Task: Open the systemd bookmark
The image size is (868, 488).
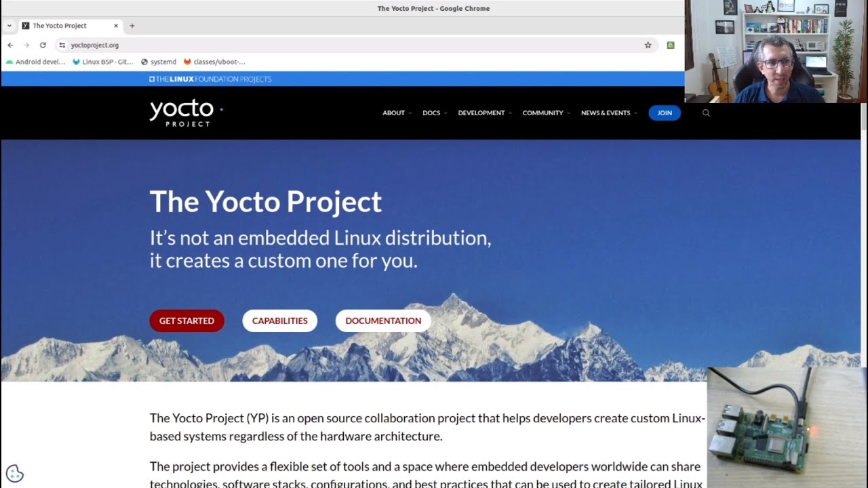Action: point(159,62)
